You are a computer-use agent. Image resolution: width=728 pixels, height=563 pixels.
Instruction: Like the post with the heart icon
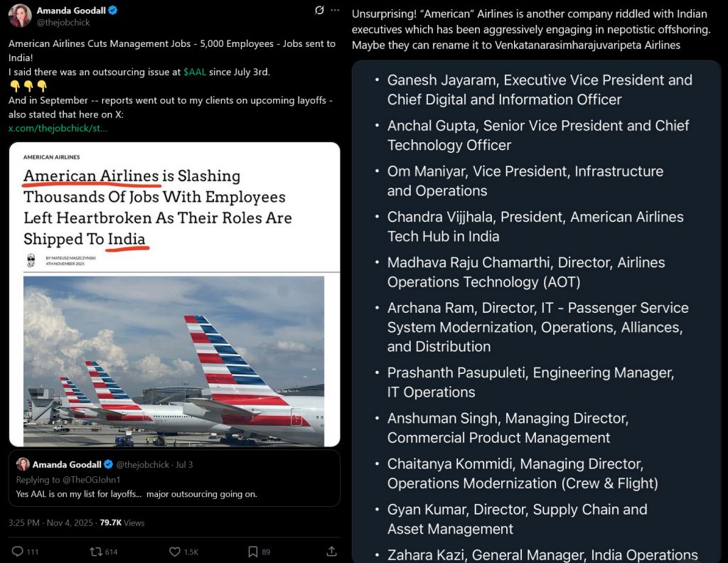coord(175,552)
